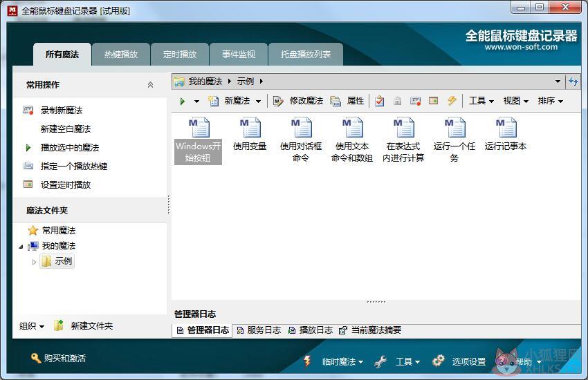Click the 新魔法 toolbar button
The image size is (588, 380).
tap(230, 101)
